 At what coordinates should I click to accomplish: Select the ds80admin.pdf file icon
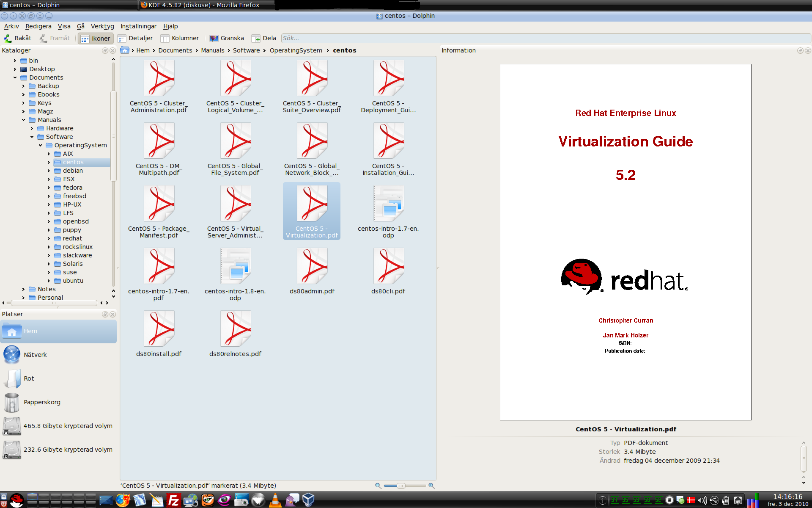(x=312, y=266)
